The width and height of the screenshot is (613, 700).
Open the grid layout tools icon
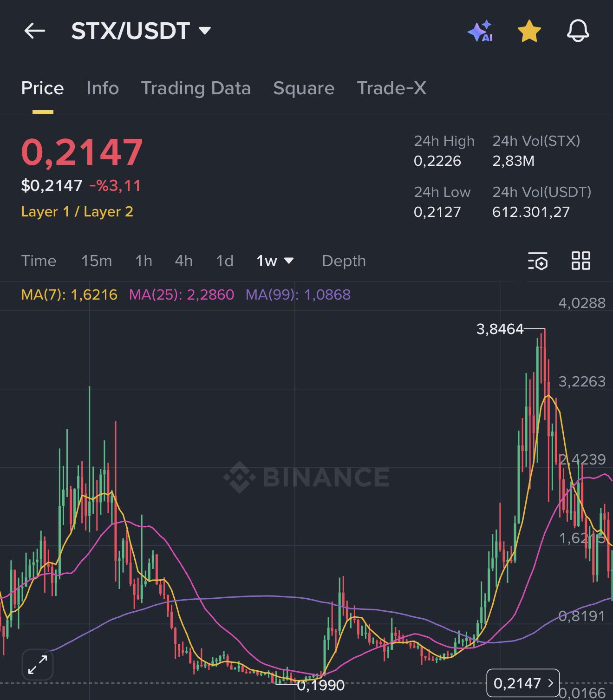click(x=580, y=261)
